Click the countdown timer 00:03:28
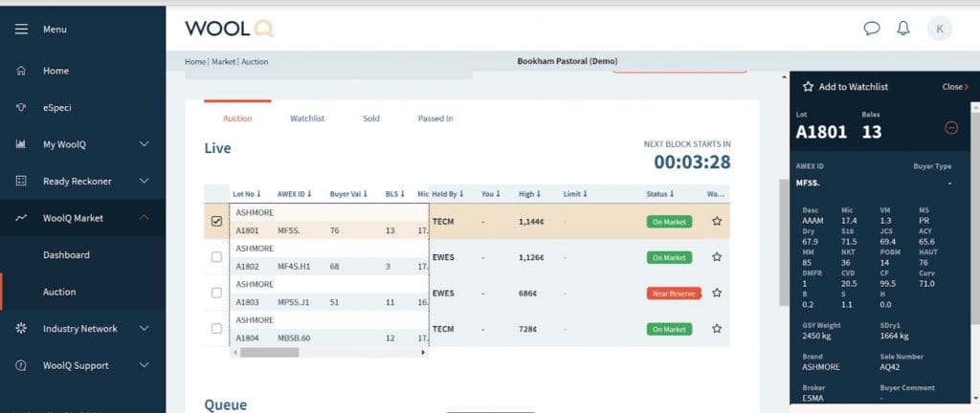 tap(692, 163)
